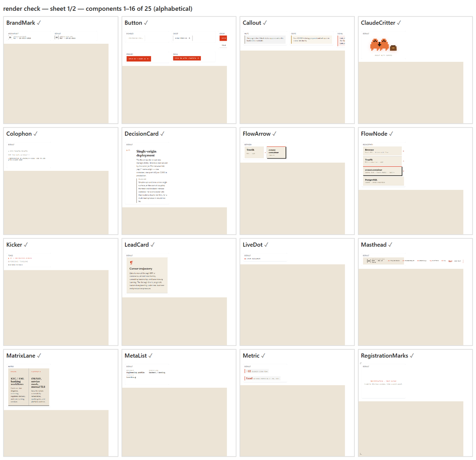Click 'Career trajectory' title in LeadCard

click(x=141, y=268)
